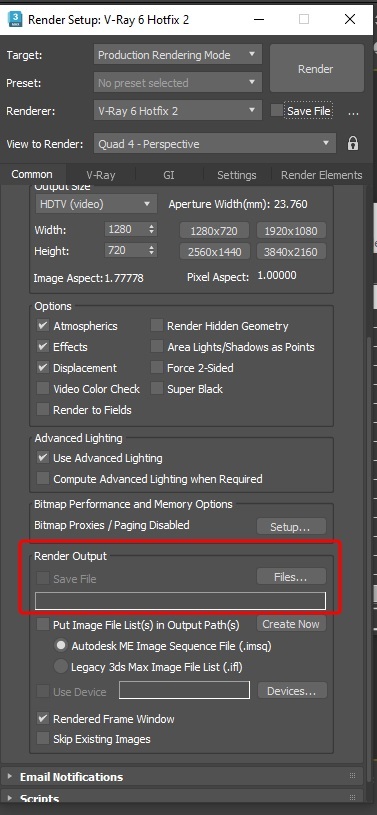Enable Force 2-Sided option
This screenshot has width=377, height=815.
point(157,367)
